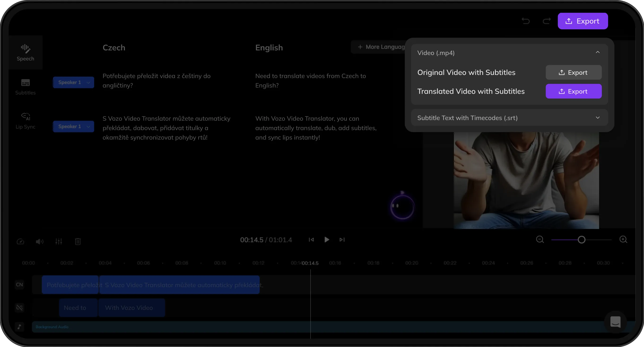Toggle the volume speaker icon
Image resolution: width=644 pixels, height=347 pixels.
pyautogui.click(x=39, y=242)
